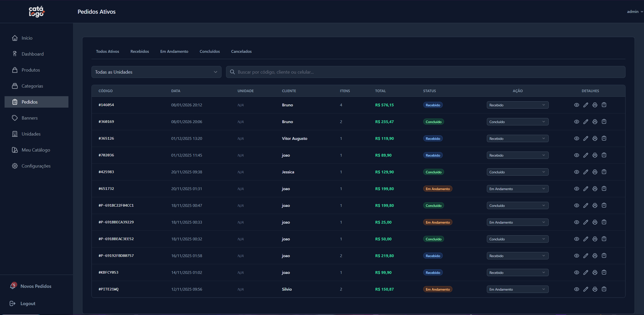Open the Cancelados tab
Viewport: 644px width, 315px height.
(x=241, y=52)
